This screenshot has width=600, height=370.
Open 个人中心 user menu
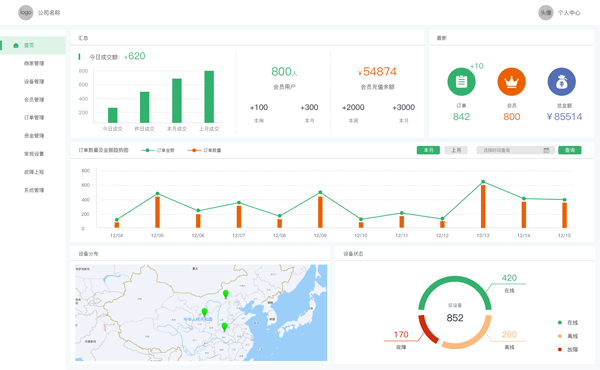569,13
